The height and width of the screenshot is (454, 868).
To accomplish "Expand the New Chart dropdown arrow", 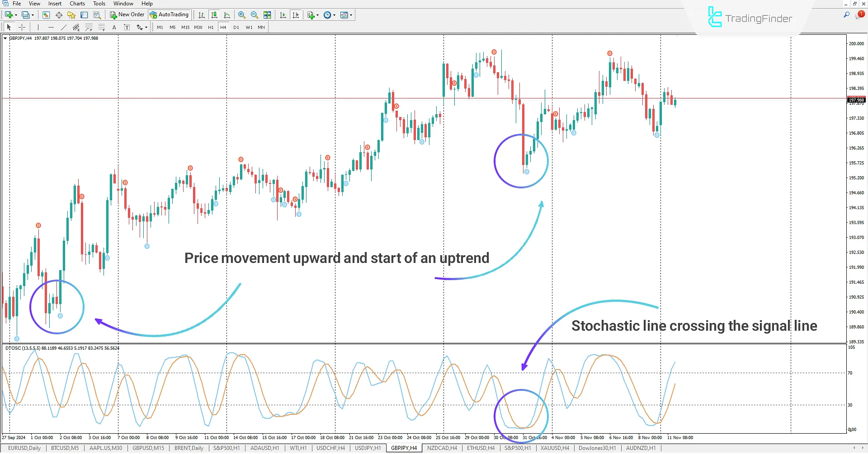I will [x=16, y=15].
